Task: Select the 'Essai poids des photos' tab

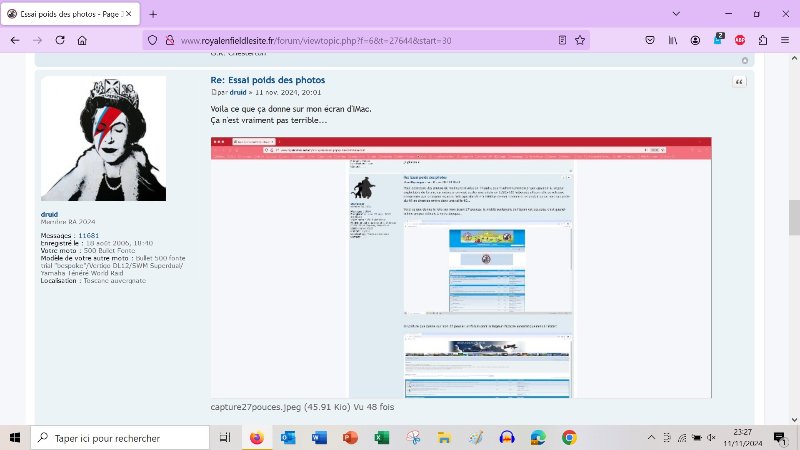Action: pos(70,14)
